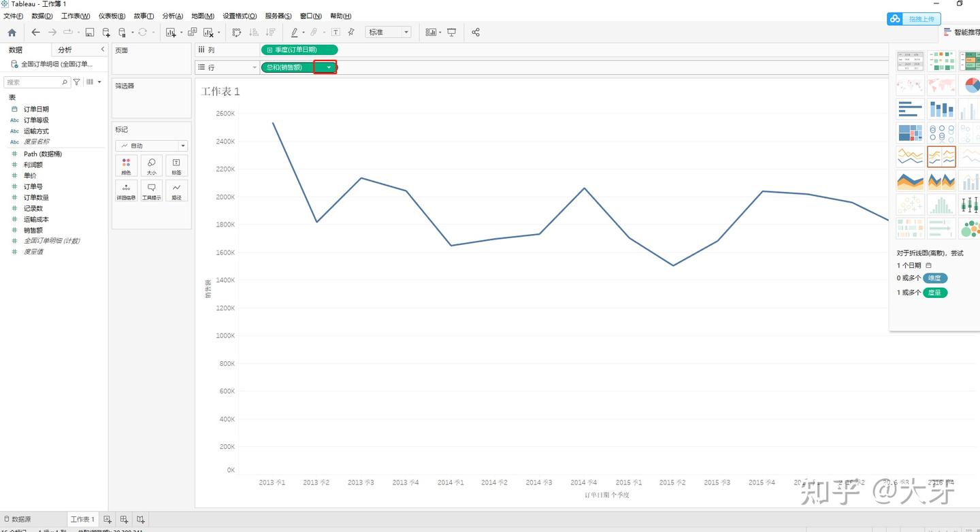Open the Color mark card
The image size is (980, 532).
(x=126, y=166)
